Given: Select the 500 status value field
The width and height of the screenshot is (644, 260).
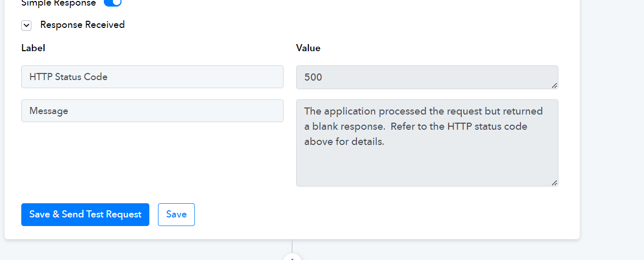Looking at the screenshot, I should tap(427, 77).
